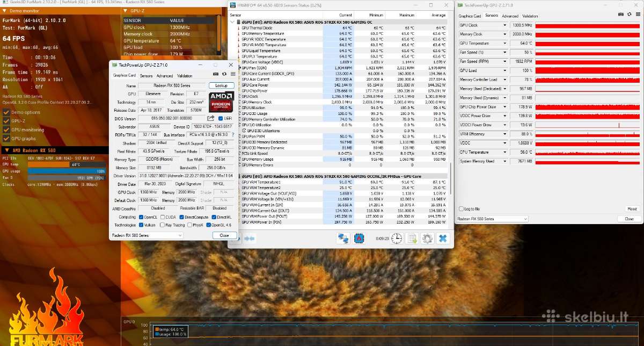
Task: Click the GPU-Z Sensors window title icon
Action: pos(460,5)
